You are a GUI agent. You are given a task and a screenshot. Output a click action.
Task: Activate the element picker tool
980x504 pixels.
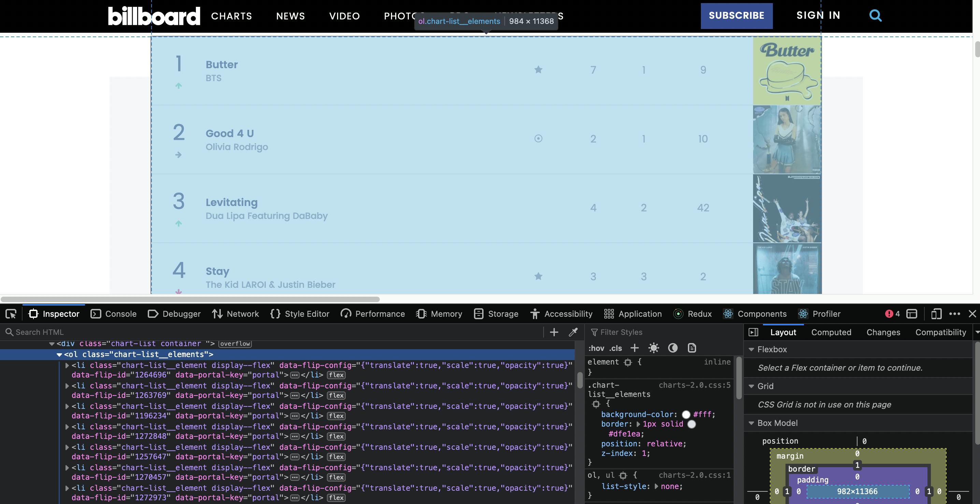[x=11, y=314]
